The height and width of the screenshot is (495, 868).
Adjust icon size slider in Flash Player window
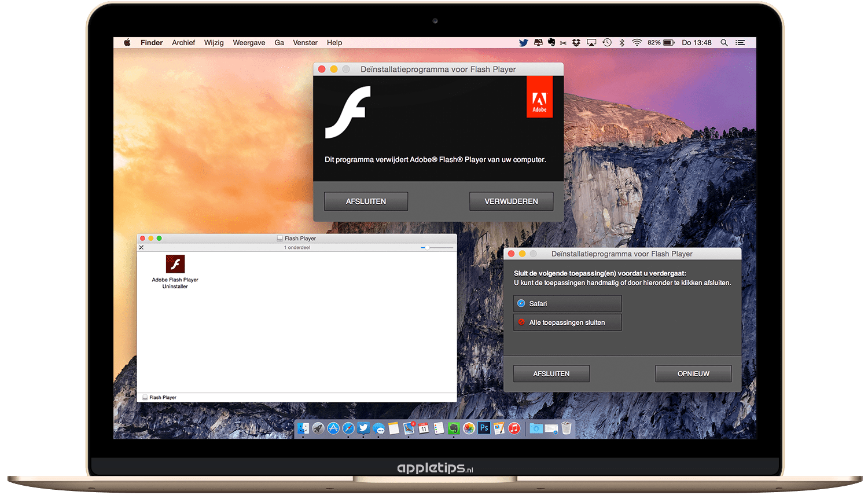(x=437, y=247)
